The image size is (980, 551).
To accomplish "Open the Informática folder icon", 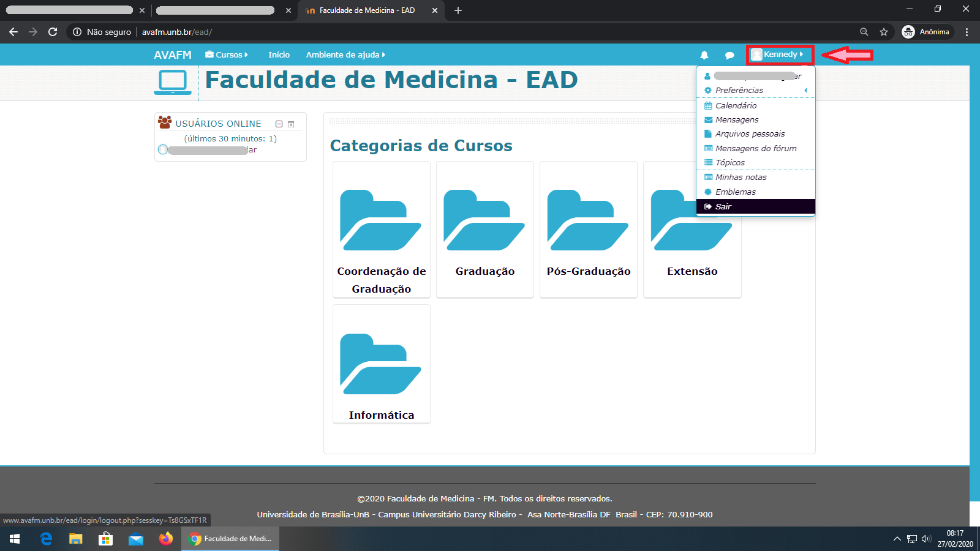I will (x=381, y=364).
